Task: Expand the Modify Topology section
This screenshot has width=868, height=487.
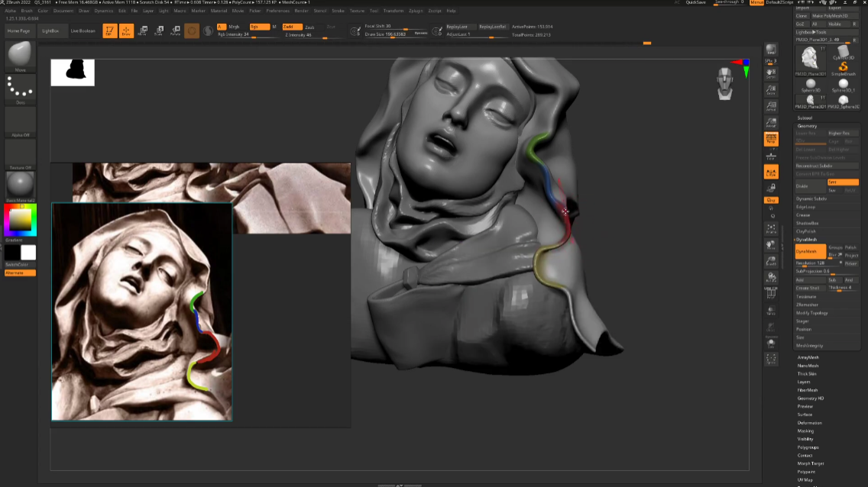Action: (812, 313)
